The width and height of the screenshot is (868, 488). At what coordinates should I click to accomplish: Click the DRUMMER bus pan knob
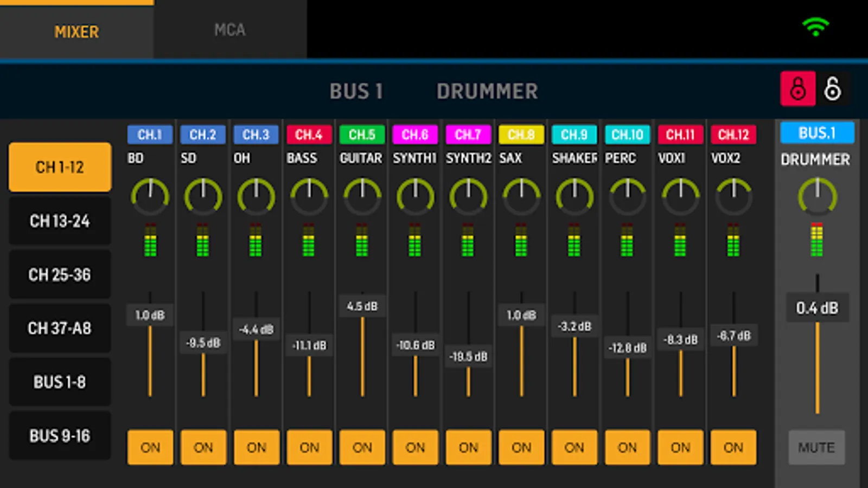click(x=817, y=197)
